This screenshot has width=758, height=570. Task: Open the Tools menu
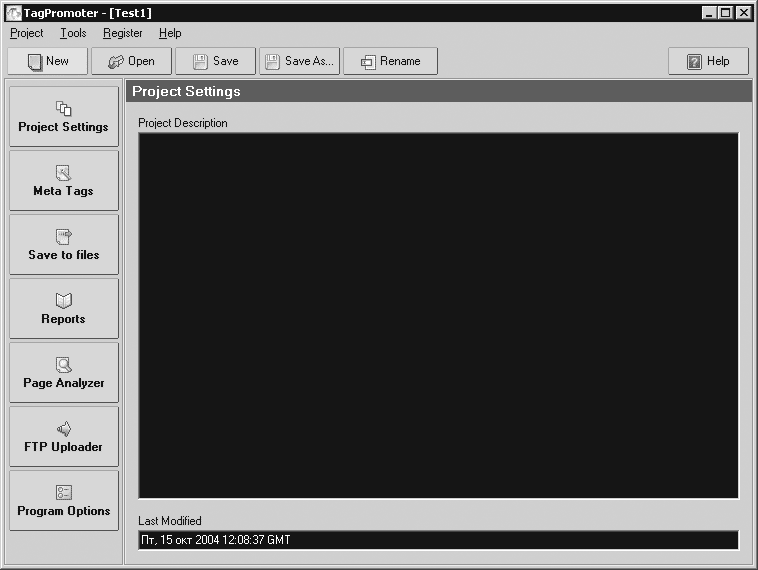pyautogui.click(x=73, y=33)
